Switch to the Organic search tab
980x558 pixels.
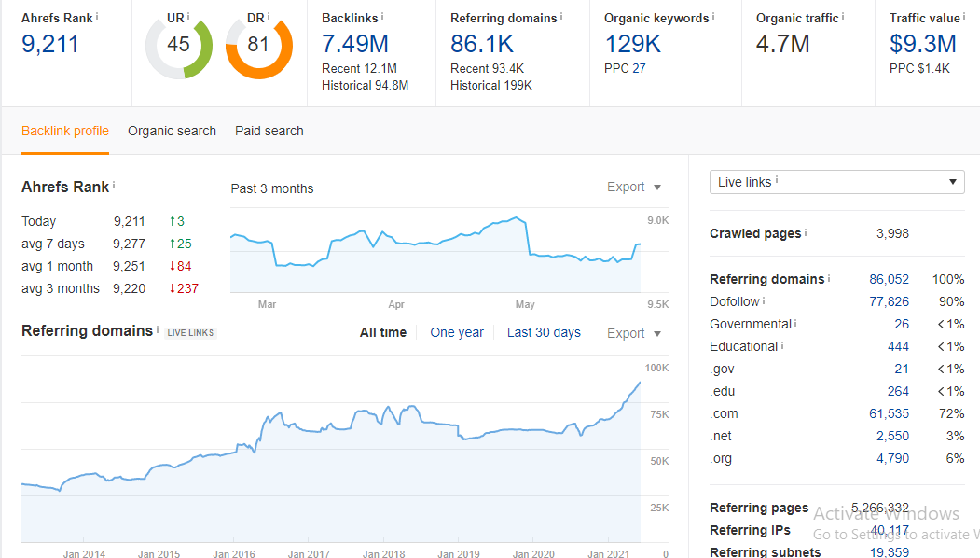point(172,131)
